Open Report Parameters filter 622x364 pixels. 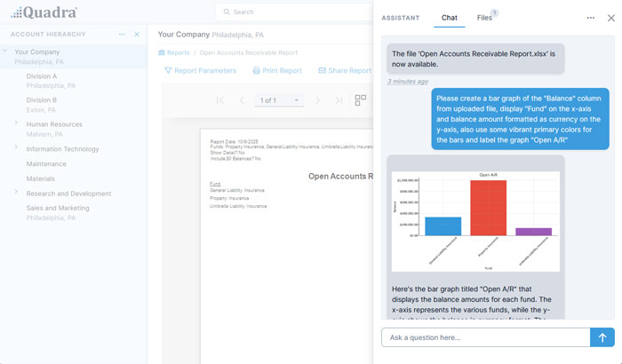click(x=200, y=70)
